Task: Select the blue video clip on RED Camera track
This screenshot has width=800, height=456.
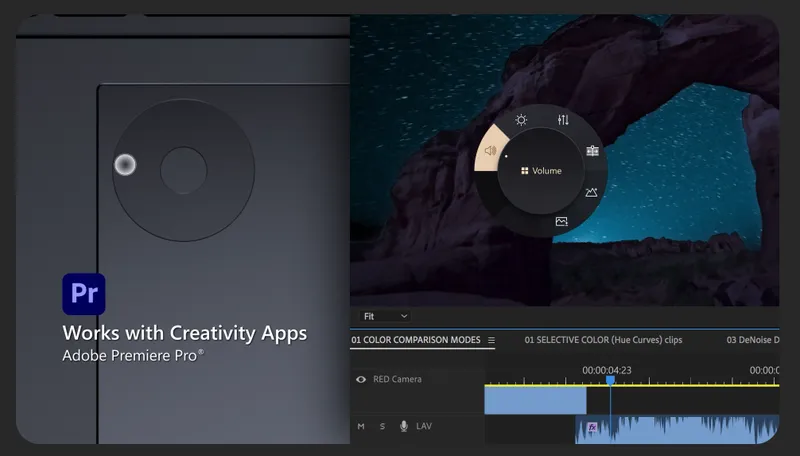Action: (x=535, y=400)
